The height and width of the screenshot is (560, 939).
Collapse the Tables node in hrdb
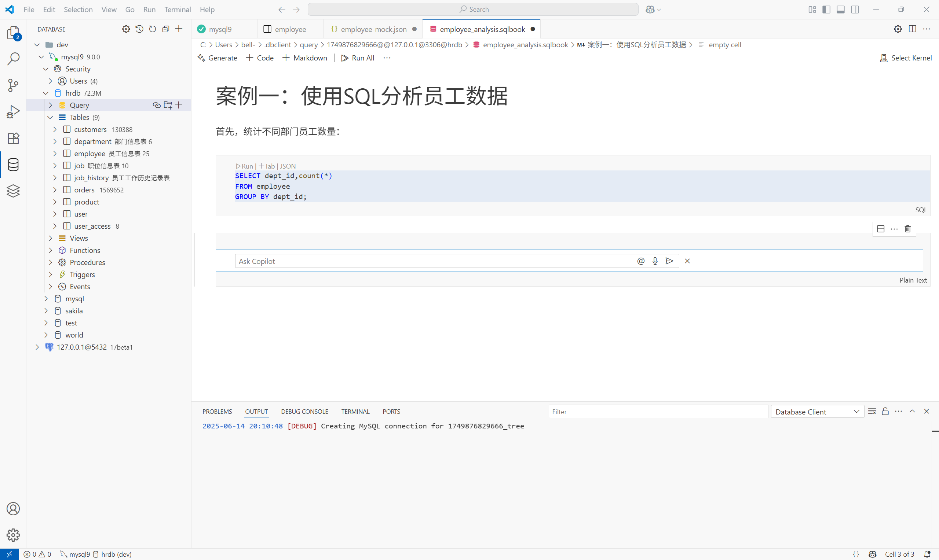50,117
